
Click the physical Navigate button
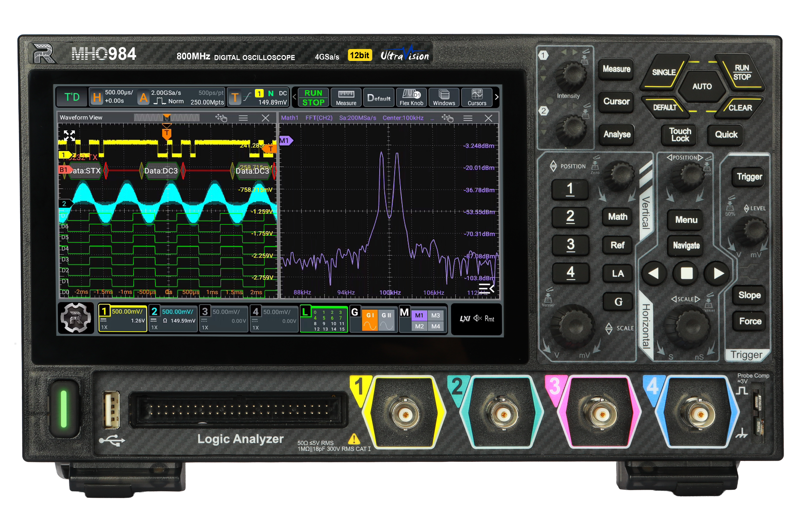[x=686, y=246]
